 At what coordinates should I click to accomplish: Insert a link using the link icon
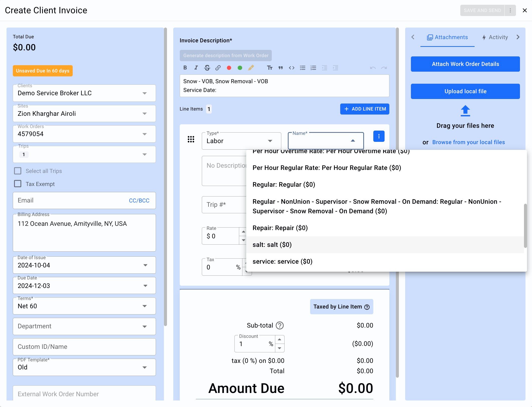218,68
